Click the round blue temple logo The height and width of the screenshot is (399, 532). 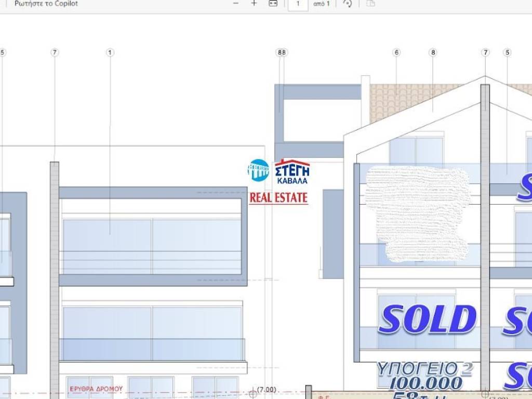tap(258, 170)
